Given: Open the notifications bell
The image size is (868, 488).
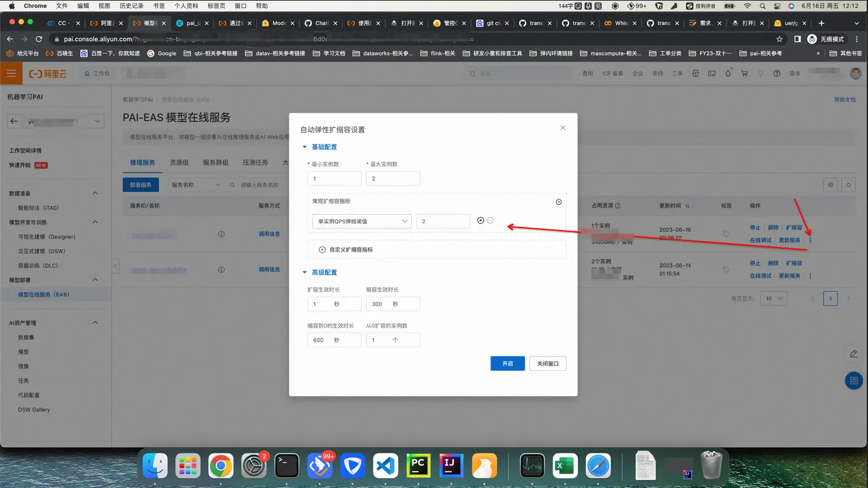Looking at the screenshot, I should pyautogui.click(x=728, y=74).
